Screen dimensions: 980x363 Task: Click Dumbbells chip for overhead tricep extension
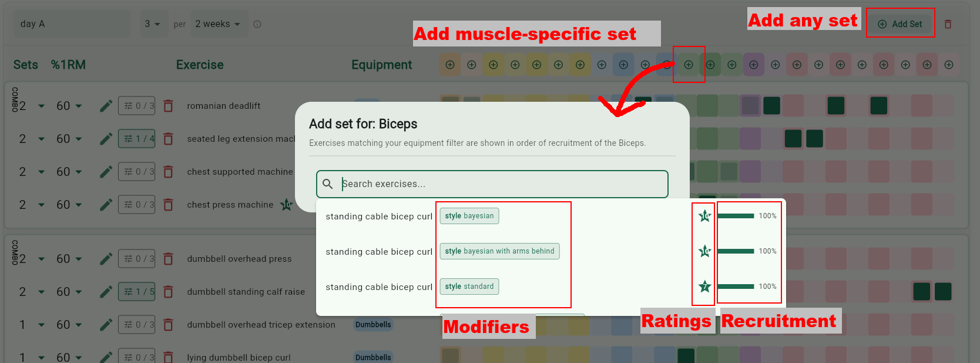373,325
